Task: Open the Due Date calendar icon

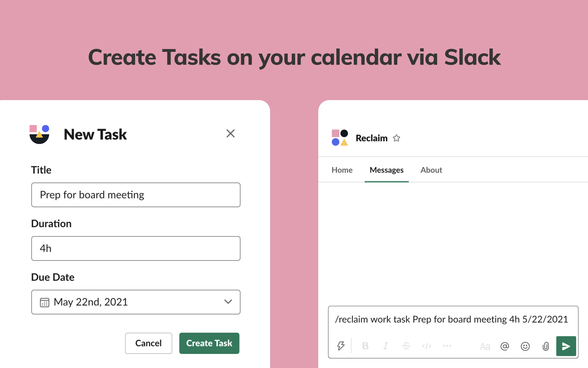Action: (44, 302)
